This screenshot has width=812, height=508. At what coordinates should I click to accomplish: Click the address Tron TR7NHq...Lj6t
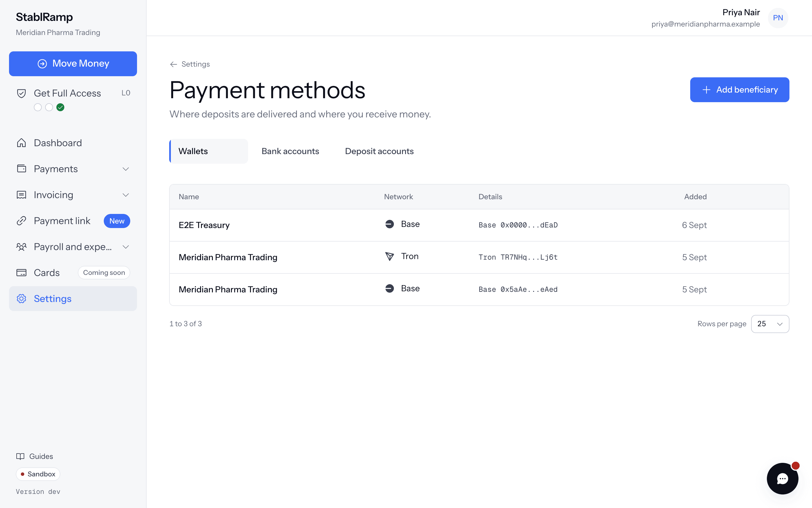[518, 257]
